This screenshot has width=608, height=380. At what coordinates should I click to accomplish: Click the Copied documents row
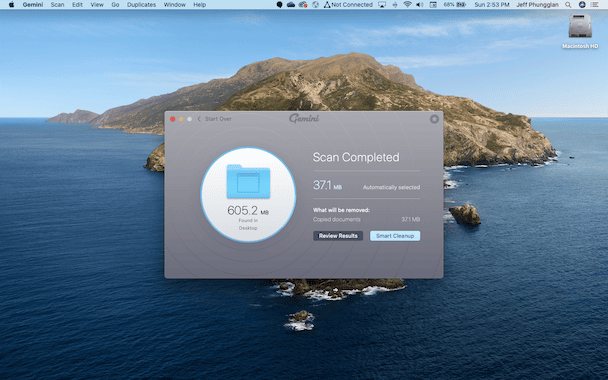tap(366, 219)
